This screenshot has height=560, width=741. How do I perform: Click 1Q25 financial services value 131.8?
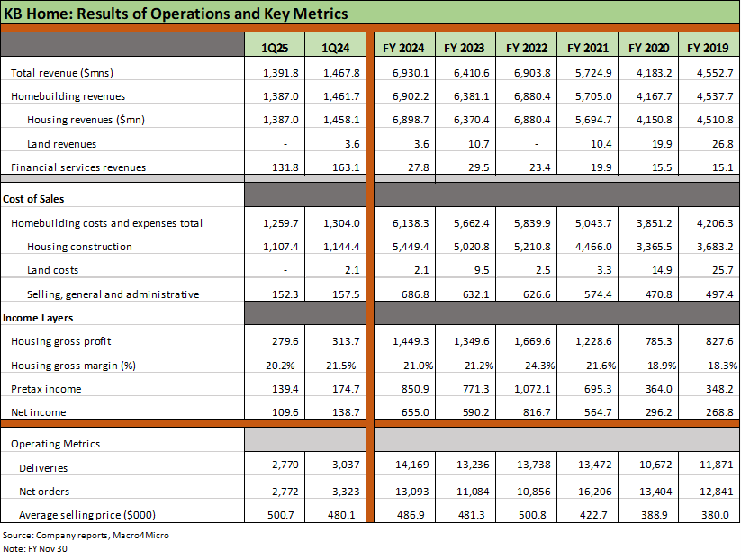click(x=285, y=167)
